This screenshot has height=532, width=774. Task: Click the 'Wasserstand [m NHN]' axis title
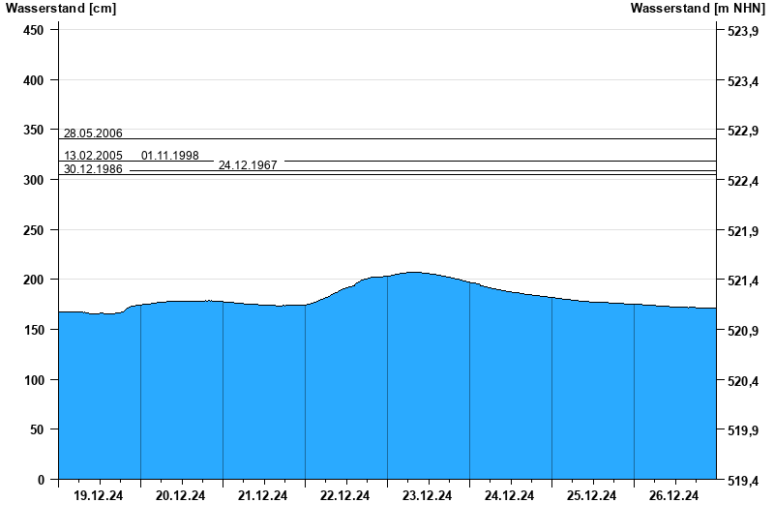click(697, 9)
